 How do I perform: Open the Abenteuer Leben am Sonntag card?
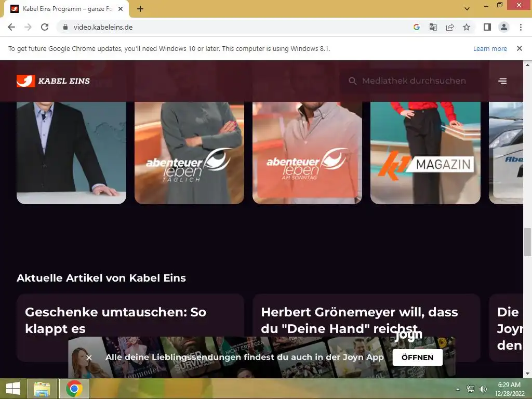(x=307, y=153)
